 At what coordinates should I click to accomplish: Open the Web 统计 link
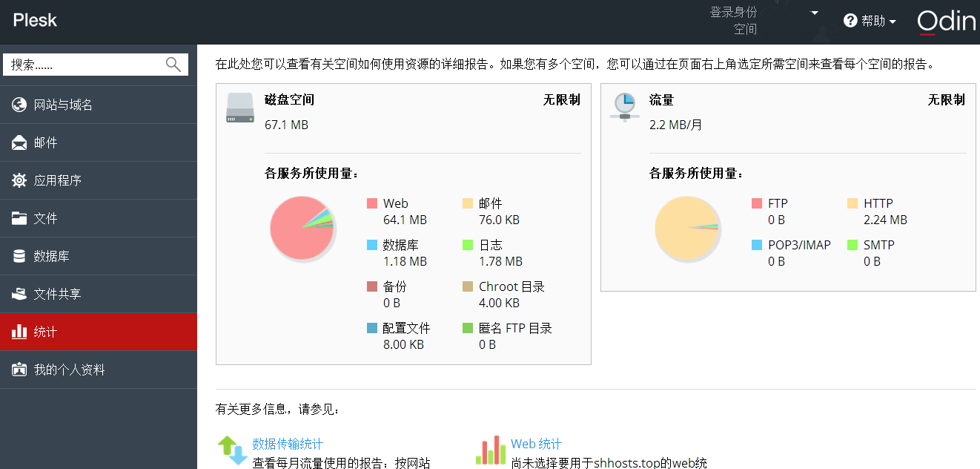click(536, 444)
